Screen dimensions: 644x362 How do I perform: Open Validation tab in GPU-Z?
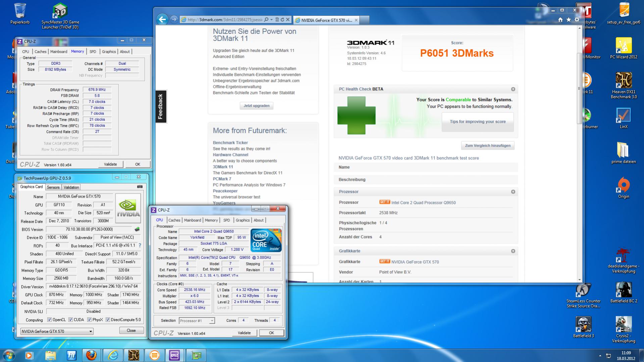click(x=71, y=187)
